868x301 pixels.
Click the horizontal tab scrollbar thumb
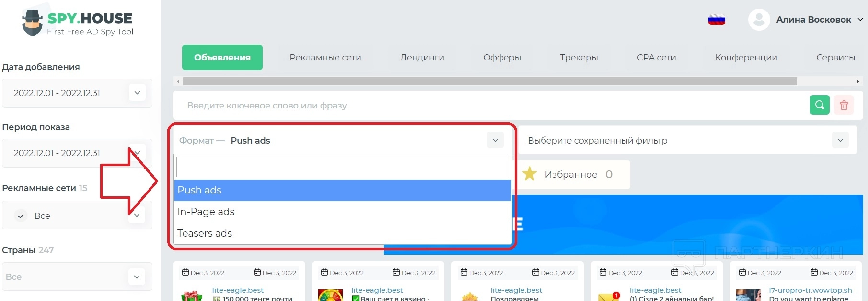[x=490, y=82]
